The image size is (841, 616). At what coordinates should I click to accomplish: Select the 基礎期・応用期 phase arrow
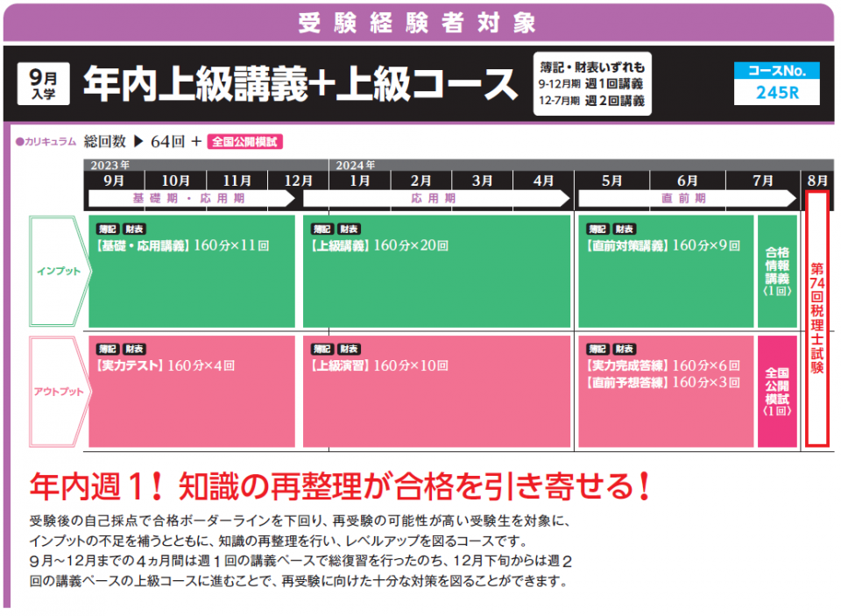(x=191, y=199)
